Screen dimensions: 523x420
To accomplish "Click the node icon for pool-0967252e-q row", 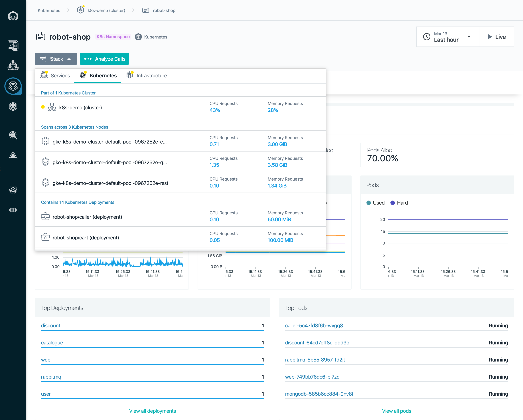I will point(45,162).
